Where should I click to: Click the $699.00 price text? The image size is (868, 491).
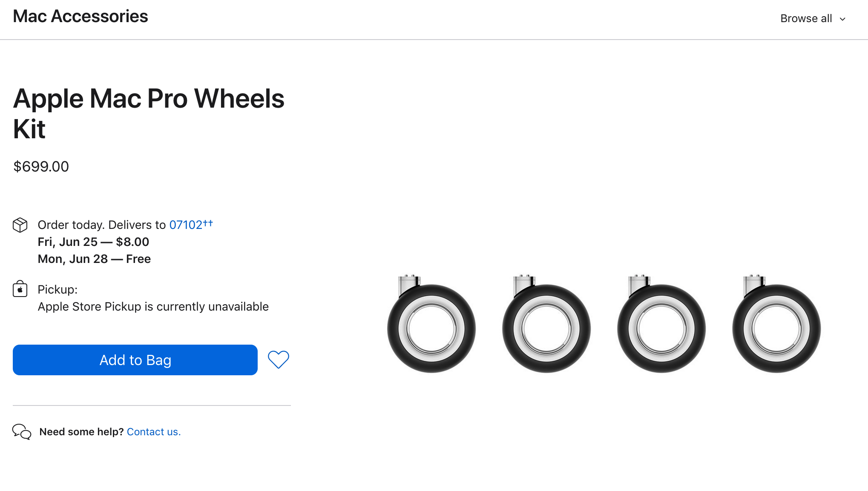[x=41, y=166]
